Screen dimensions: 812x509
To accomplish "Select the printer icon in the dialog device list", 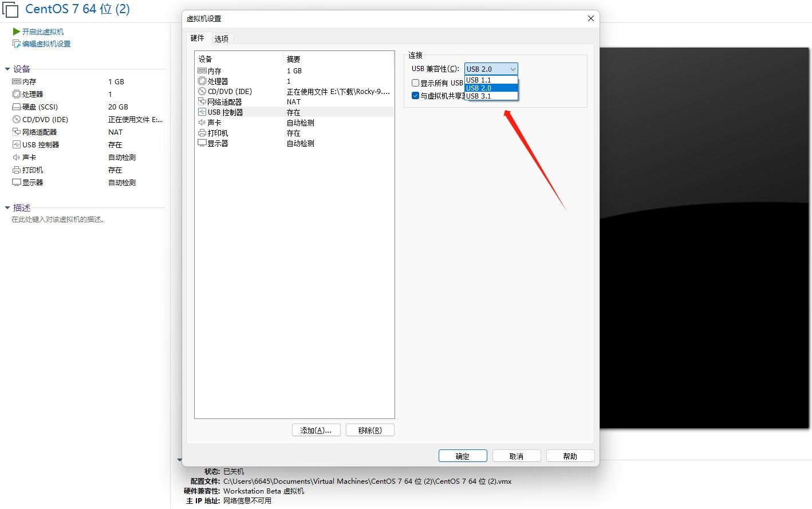I will coord(202,133).
